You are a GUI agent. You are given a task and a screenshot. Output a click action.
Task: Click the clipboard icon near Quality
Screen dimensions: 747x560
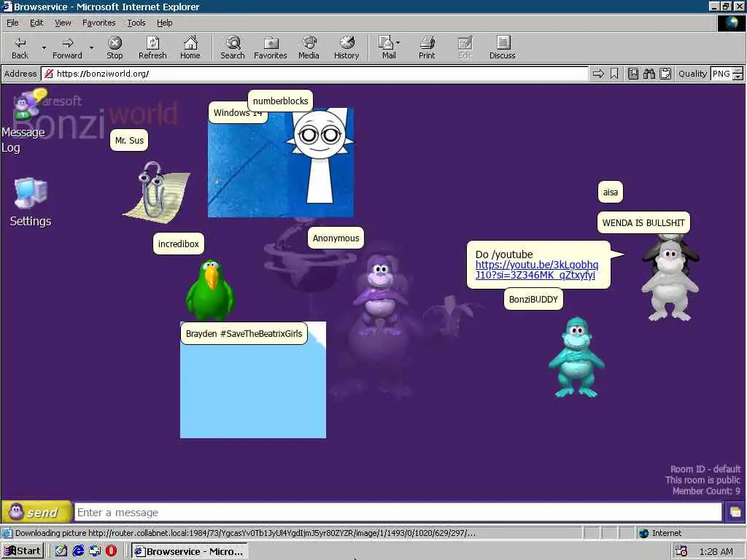[665, 74]
